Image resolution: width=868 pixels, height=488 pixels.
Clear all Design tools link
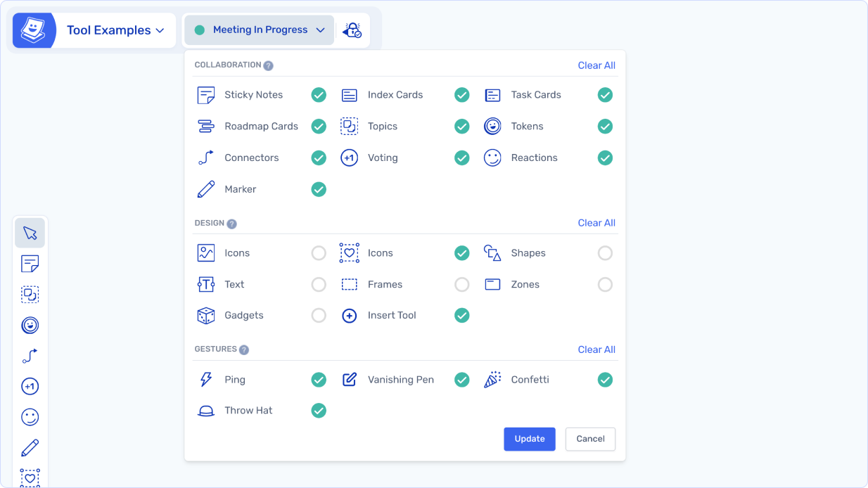pyautogui.click(x=596, y=223)
